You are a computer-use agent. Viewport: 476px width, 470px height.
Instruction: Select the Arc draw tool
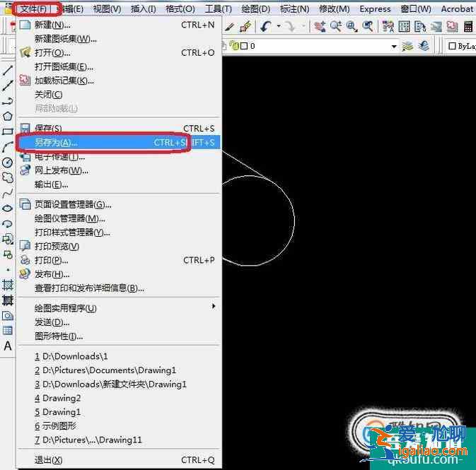[x=7, y=147]
